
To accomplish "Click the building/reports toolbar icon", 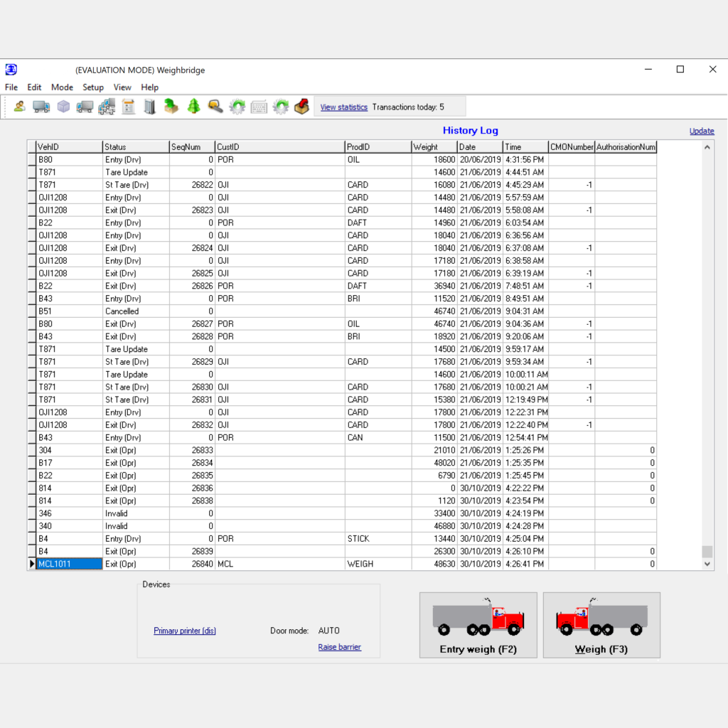I will coord(150,106).
